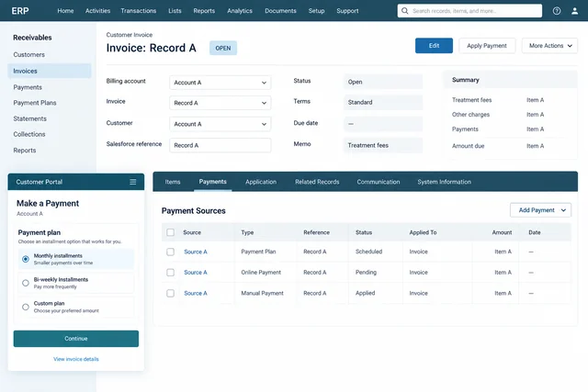588x392 pixels.
Task: Click the Salesforce reference field
Action: coord(220,145)
